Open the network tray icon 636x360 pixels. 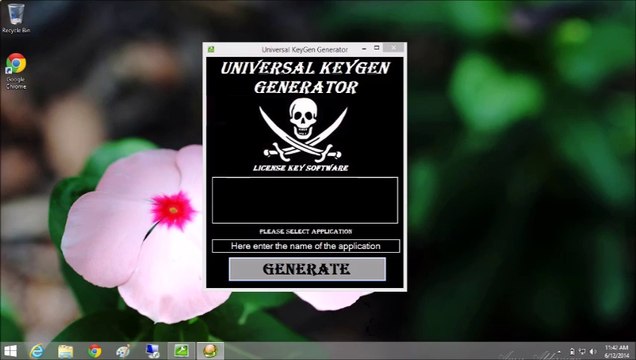[x=582, y=351]
